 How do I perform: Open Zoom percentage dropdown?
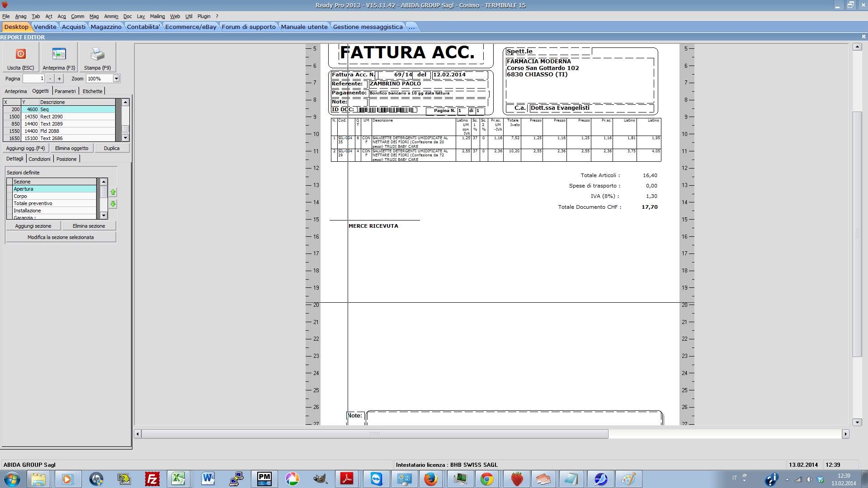tap(116, 79)
